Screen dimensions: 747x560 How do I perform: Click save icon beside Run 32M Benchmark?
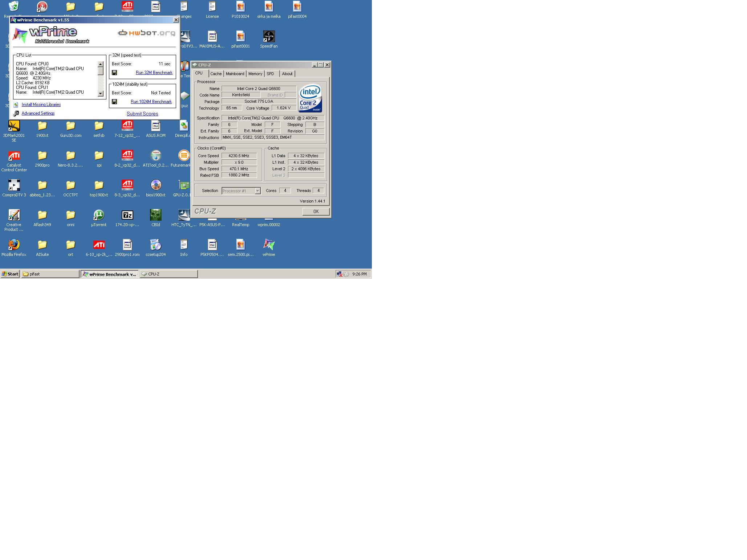pos(114,73)
